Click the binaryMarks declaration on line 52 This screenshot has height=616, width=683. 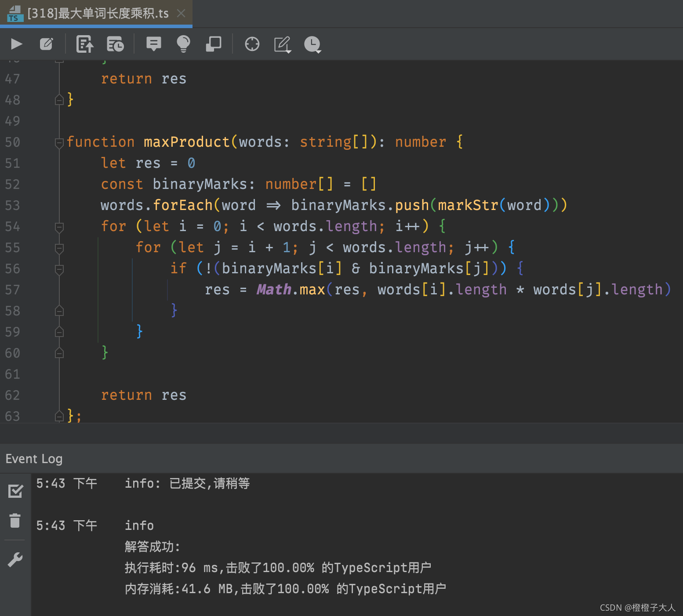(x=200, y=184)
